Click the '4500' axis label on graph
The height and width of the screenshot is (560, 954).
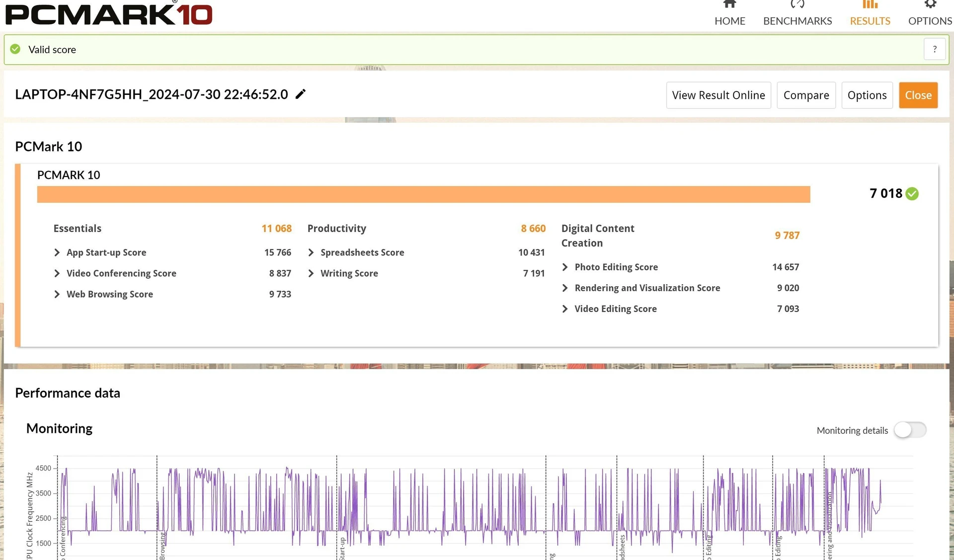[x=43, y=468]
